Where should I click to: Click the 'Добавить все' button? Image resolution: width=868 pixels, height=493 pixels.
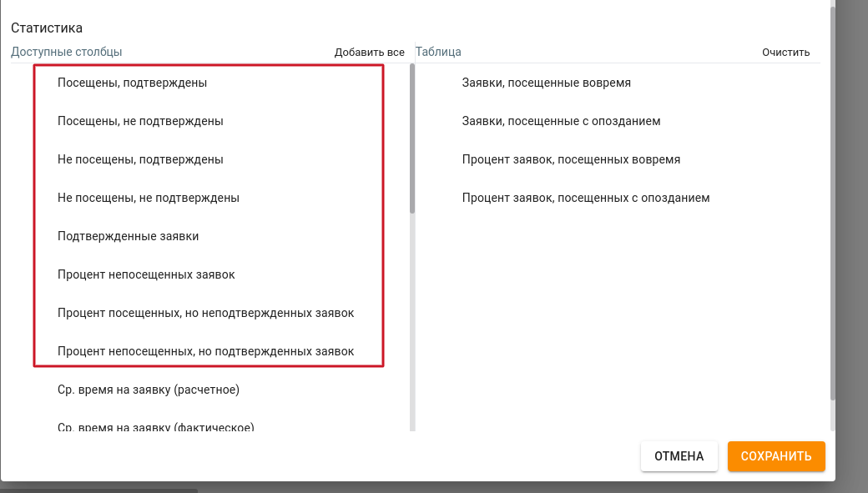(369, 53)
